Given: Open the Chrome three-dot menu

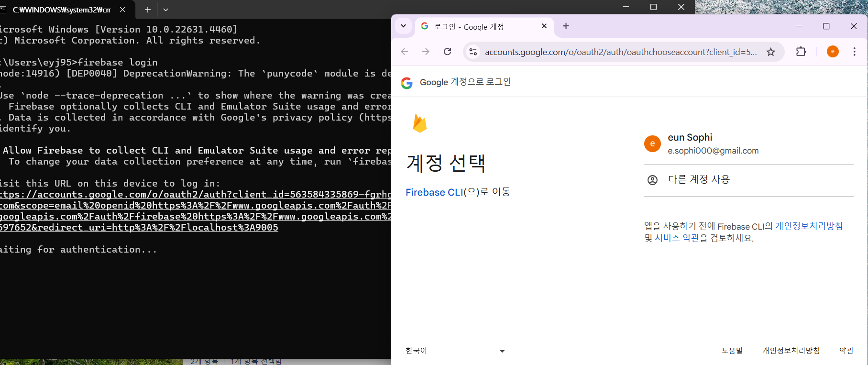Looking at the screenshot, I should click(854, 52).
